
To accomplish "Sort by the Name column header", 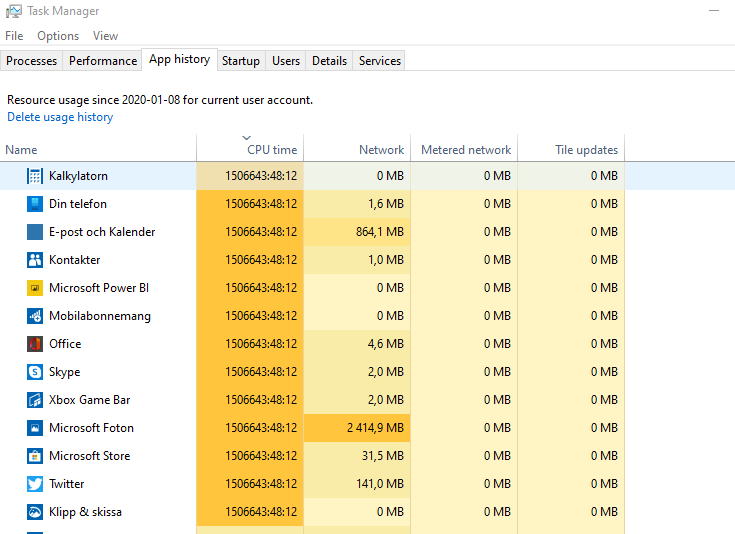I will pos(98,150).
